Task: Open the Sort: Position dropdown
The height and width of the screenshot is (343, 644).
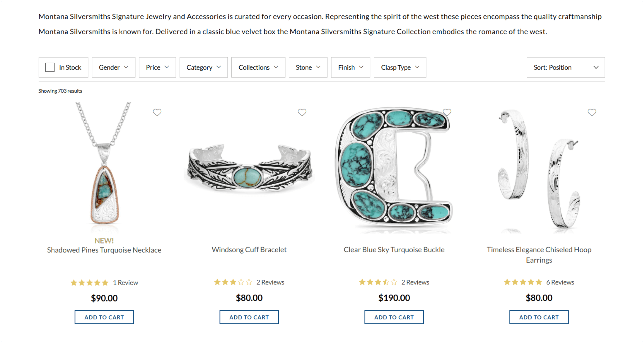Action: click(565, 67)
